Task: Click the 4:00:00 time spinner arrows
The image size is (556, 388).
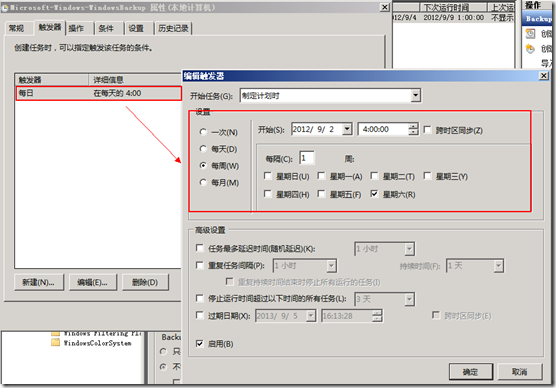Action: pyautogui.click(x=413, y=129)
